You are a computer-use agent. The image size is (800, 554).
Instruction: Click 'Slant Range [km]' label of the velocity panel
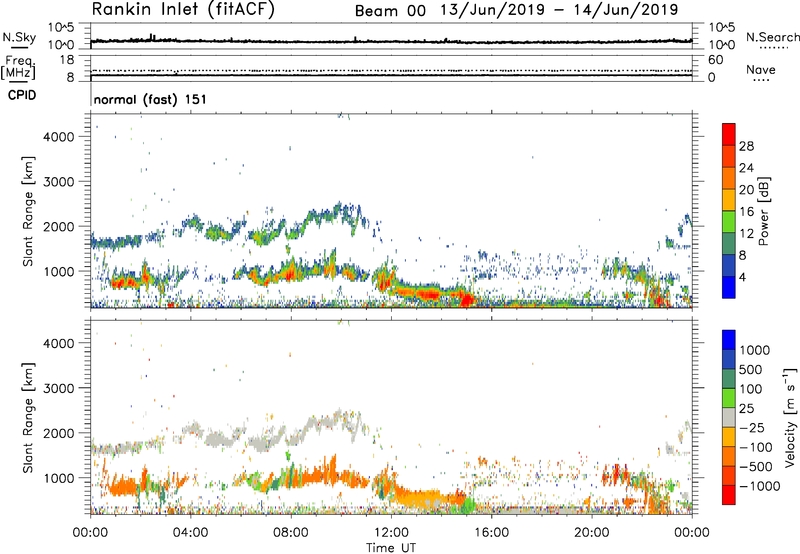tap(28, 418)
